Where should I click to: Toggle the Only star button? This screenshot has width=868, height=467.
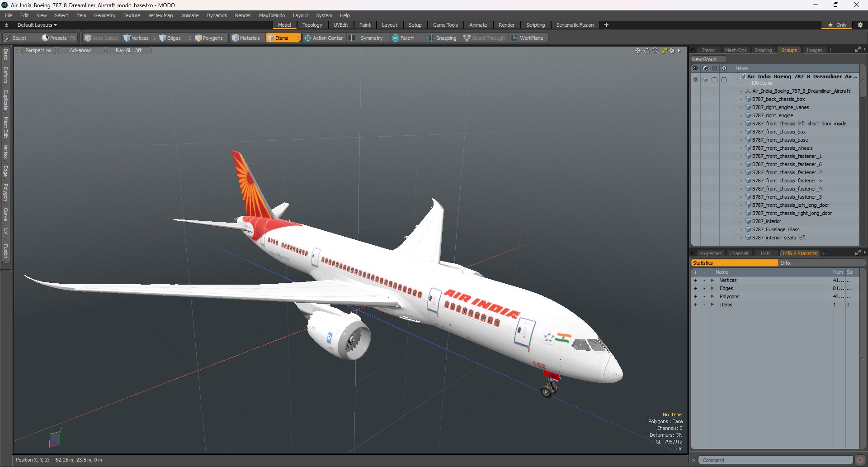click(x=837, y=25)
